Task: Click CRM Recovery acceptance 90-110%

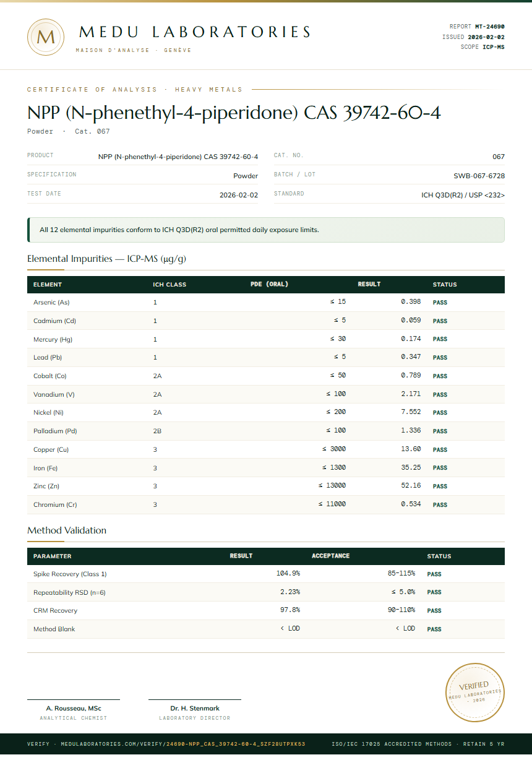Action: 401,610
